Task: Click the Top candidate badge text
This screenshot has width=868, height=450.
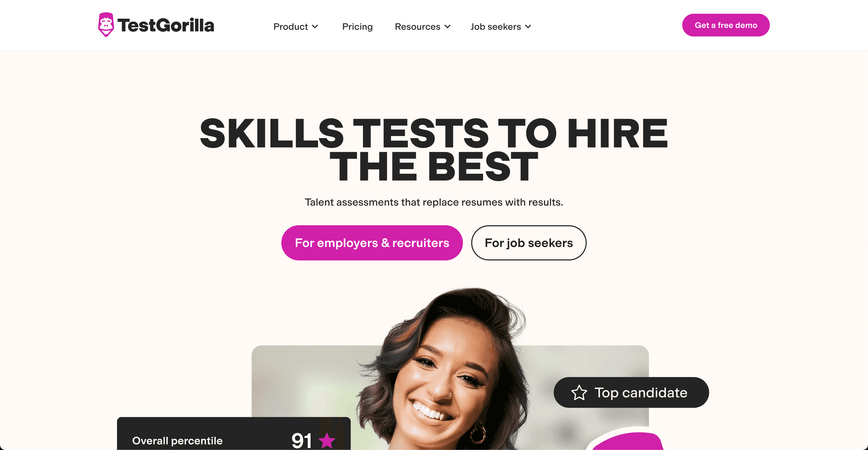Action: coord(641,393)
